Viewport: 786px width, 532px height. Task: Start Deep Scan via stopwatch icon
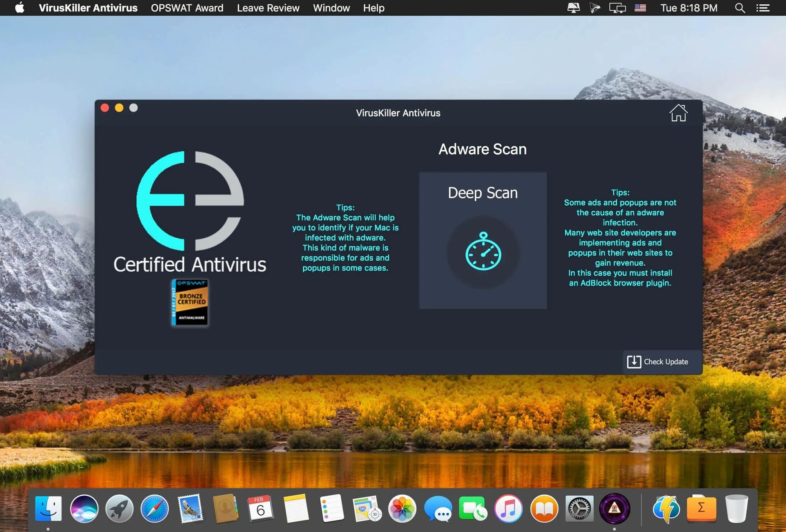tap(483, 251)
